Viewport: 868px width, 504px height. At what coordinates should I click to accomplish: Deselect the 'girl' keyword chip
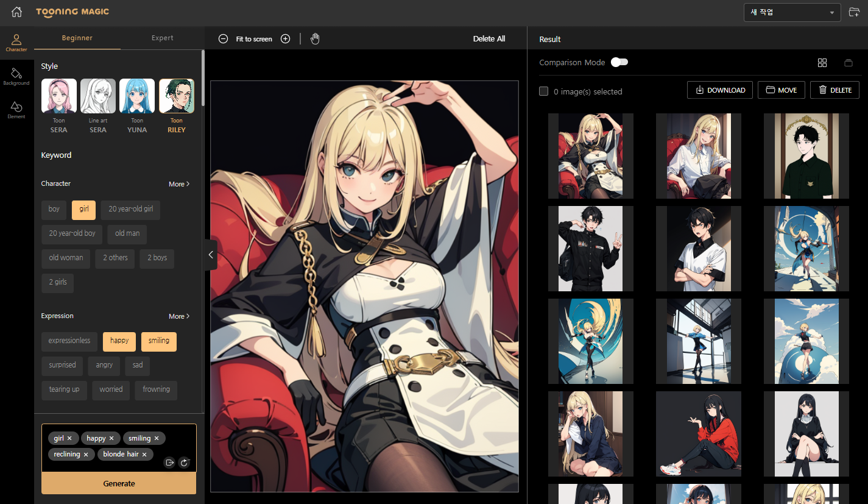84,209
